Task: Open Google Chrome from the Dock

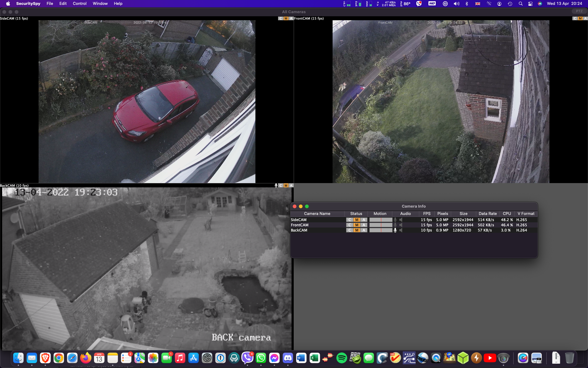Action: click(x=59, y=358)
